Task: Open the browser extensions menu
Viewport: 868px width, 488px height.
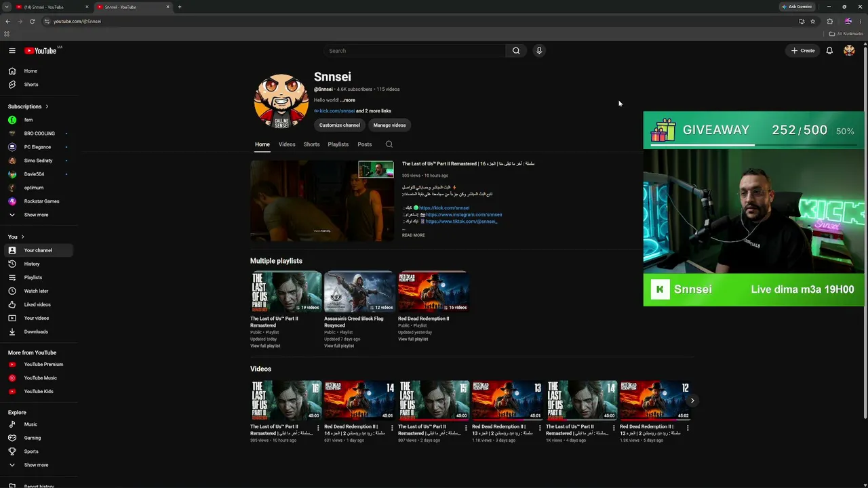Action: [830, 21]
